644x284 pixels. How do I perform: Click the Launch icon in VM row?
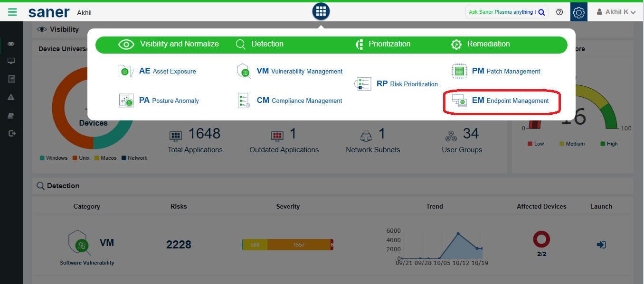tap(601, 245)
